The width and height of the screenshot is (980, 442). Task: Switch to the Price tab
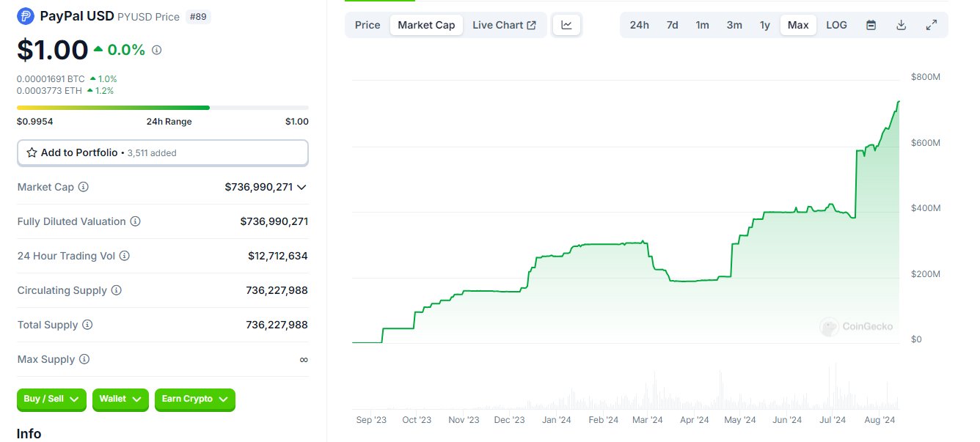tap(367, 25)
